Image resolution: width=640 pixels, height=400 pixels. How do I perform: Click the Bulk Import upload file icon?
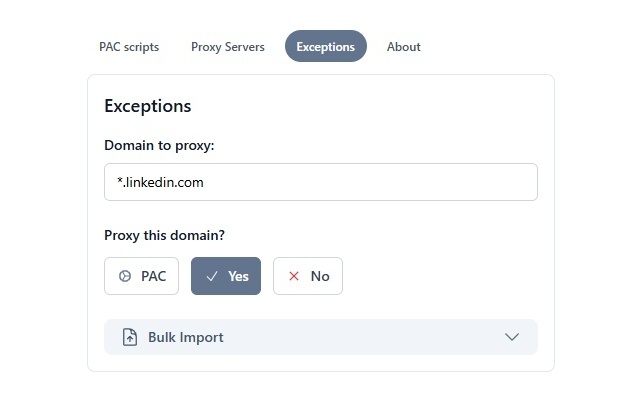(130, 337)
